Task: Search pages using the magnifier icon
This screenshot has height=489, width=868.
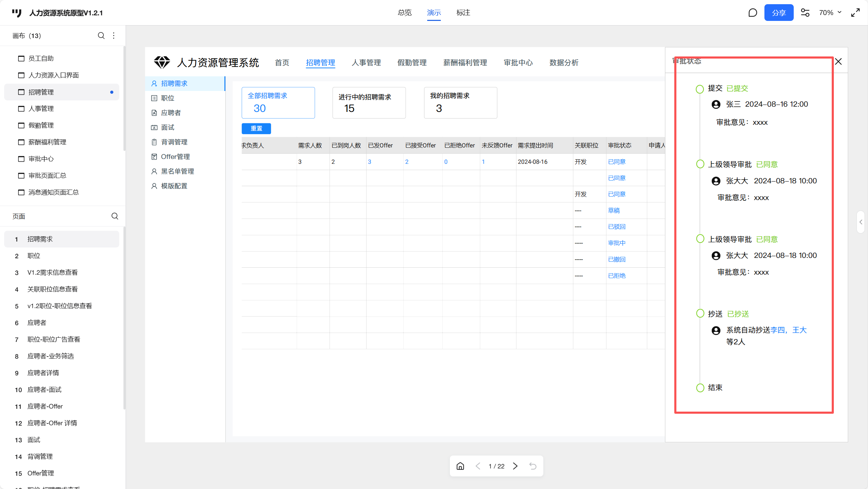Action: 115,216
